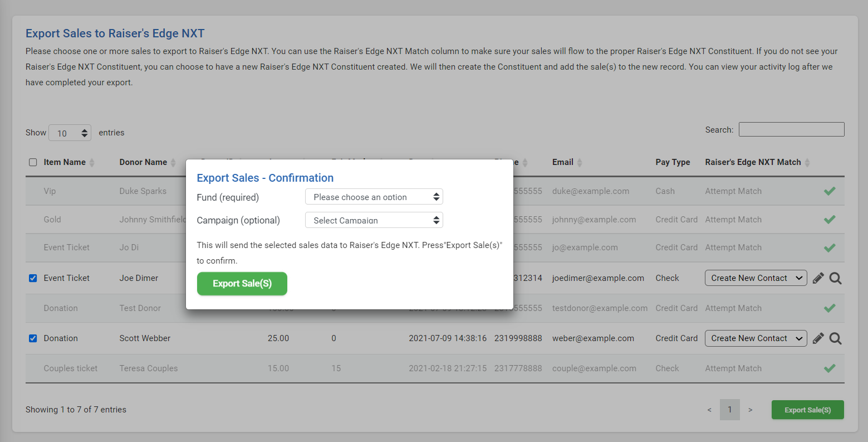Click the Couples ticket item name

[x=71, y=368]
